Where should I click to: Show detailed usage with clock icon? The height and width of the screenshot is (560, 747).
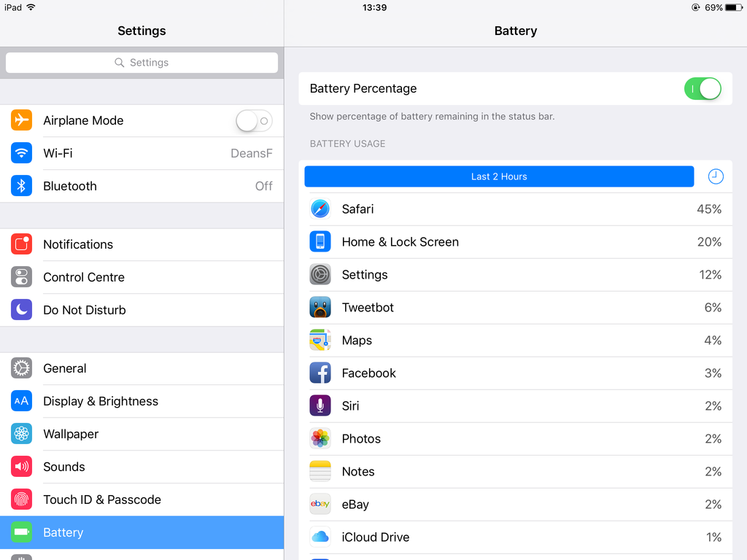pyautogui.click(x=716, y=176)
